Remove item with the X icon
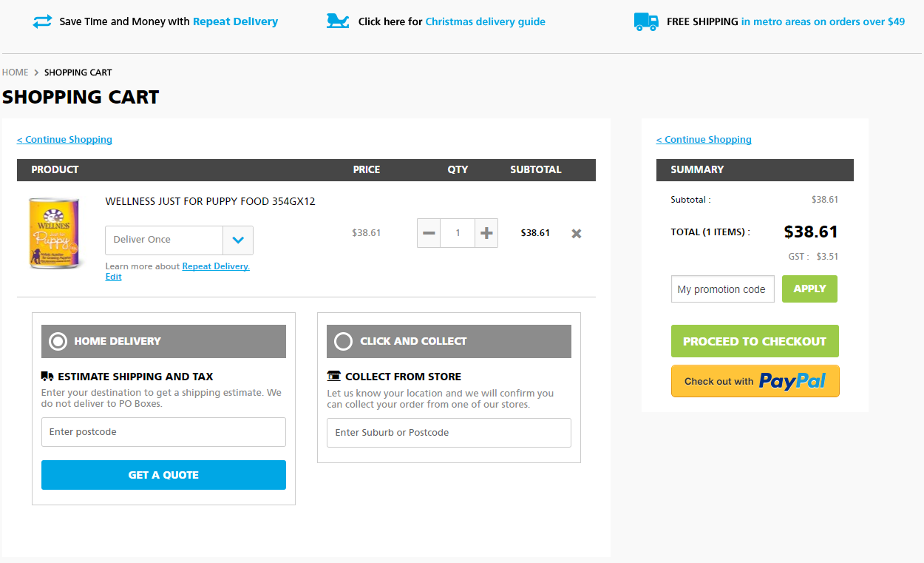The image size is (924, 563). (x=577, y=233)
